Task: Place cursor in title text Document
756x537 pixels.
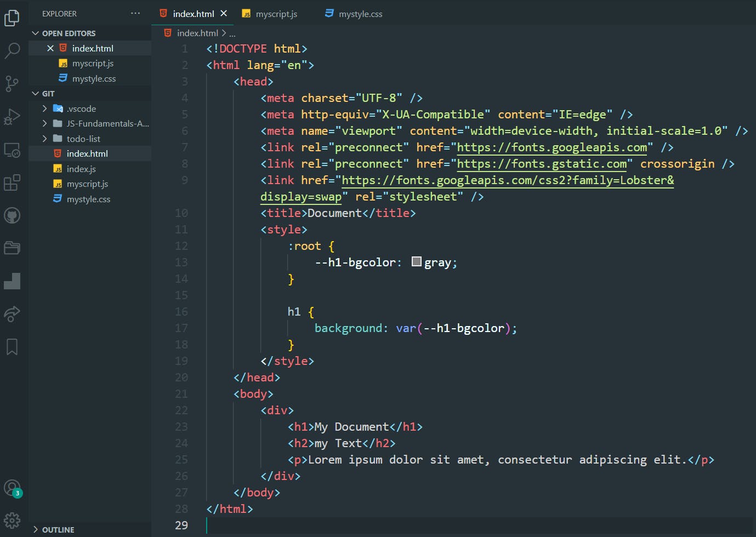Action: pos(334,213)
